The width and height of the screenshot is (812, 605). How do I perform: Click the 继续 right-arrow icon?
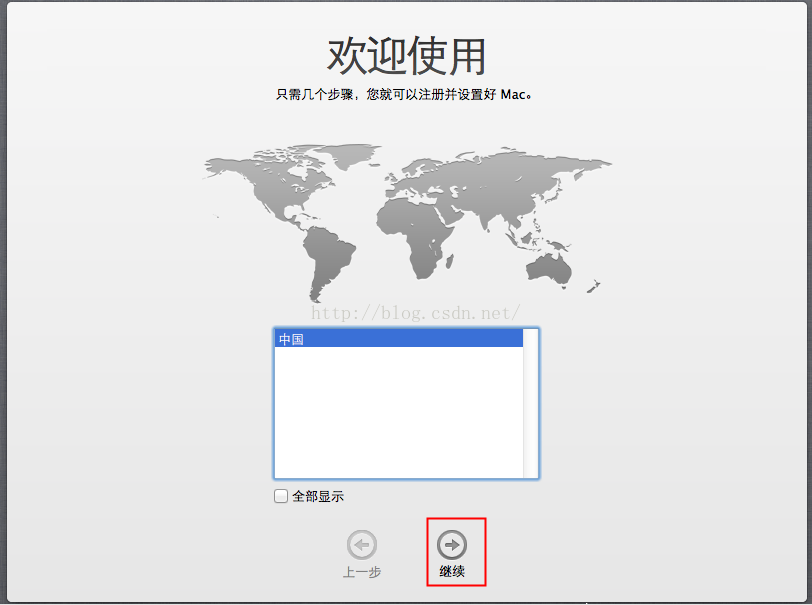452,544
